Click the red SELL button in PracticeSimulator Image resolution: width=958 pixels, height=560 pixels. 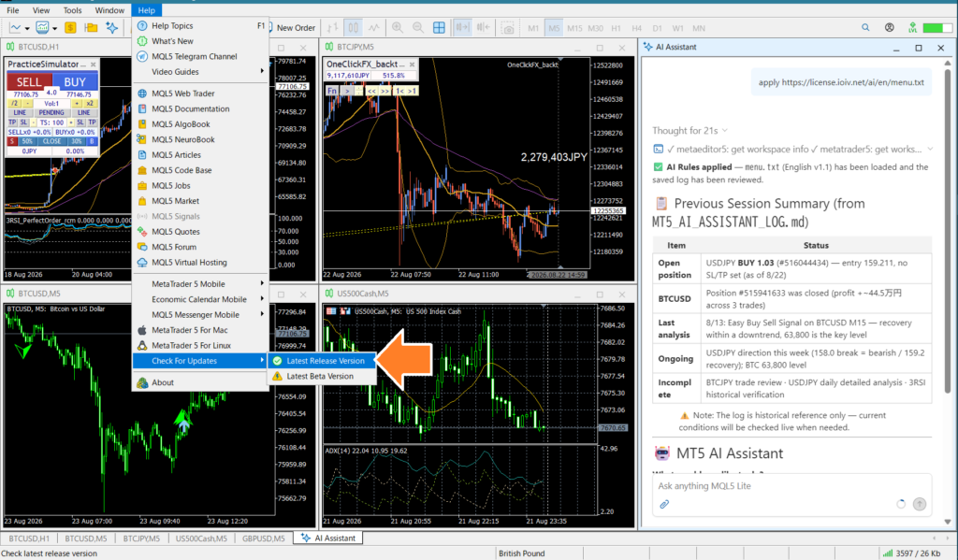[x=29, y=82]
